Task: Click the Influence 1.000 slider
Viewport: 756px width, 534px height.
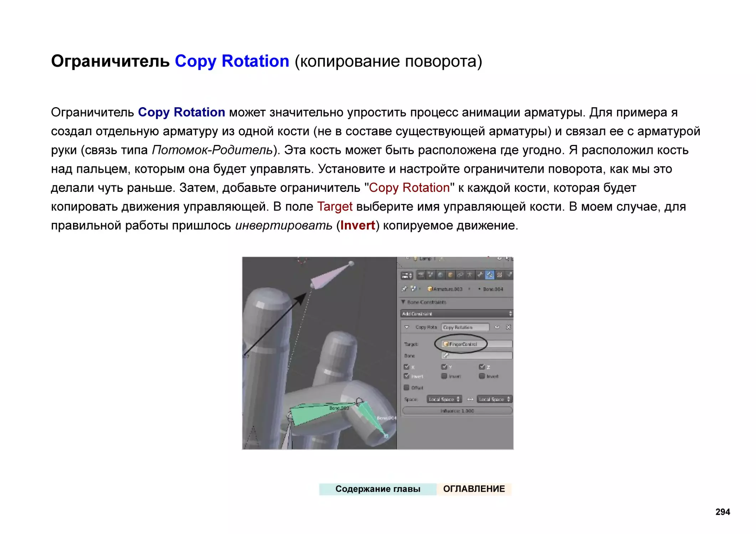Action: (x=457, y=410)
